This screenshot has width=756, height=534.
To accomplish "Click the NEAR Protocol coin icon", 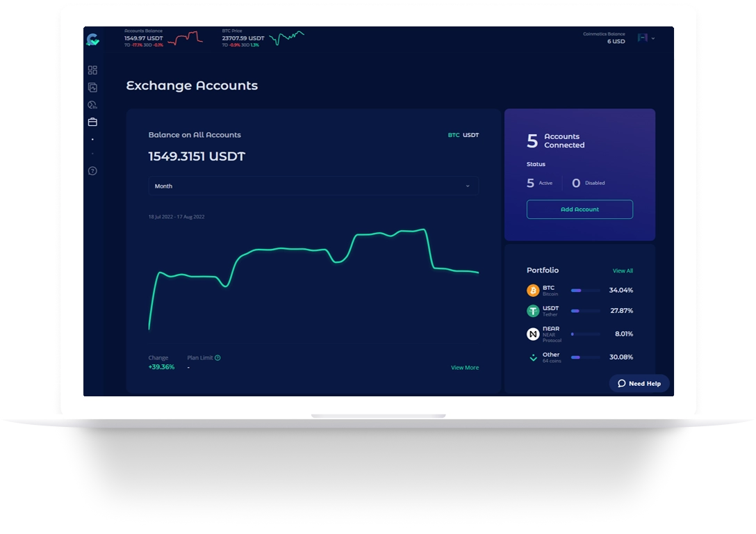I will coord(532,334).
